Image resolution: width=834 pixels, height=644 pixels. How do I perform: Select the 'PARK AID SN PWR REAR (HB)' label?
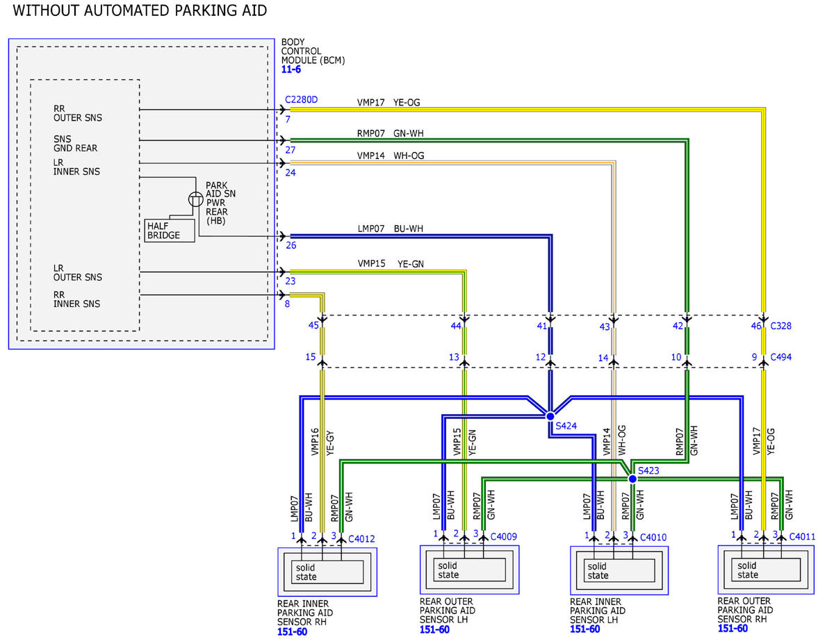(x=221, y=203)
